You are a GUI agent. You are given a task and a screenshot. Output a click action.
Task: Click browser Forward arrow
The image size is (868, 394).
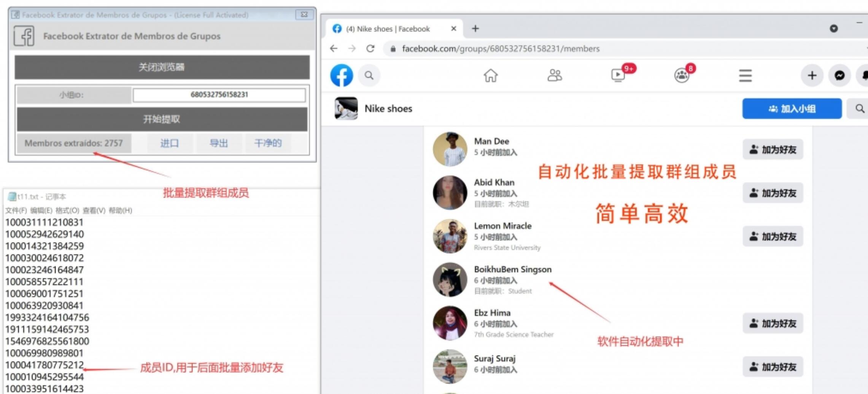[352, 48]
